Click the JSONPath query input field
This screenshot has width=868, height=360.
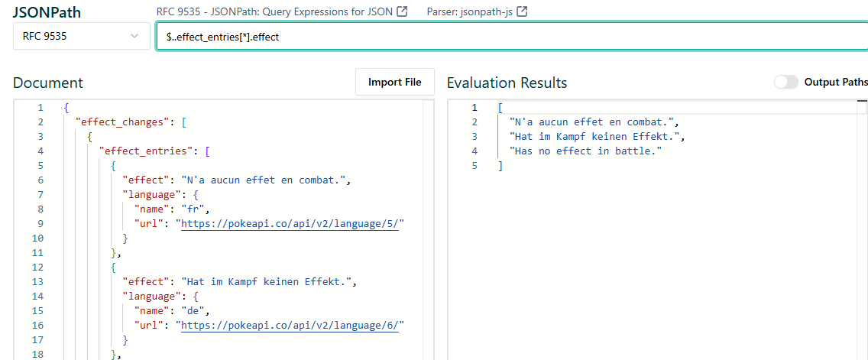512,37
